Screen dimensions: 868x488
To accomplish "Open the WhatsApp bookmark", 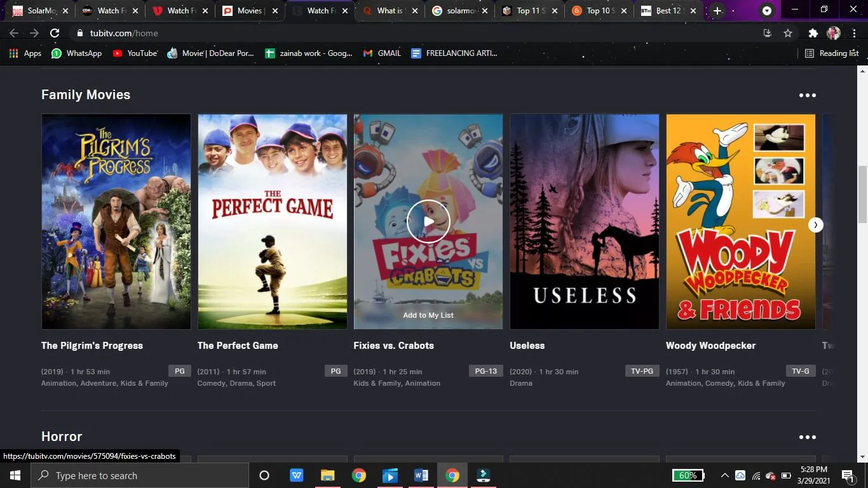I will click(77, 53).
